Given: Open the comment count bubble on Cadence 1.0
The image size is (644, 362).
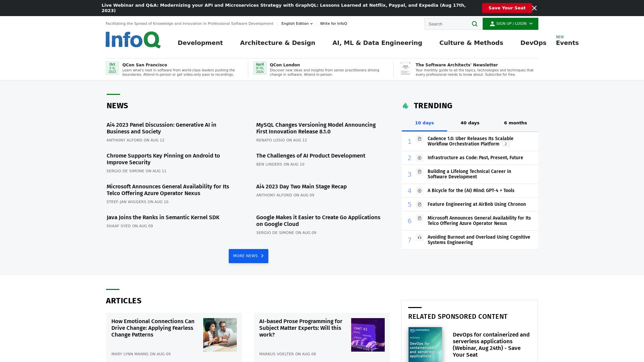Looking at the screenshot, I should 506,144.
